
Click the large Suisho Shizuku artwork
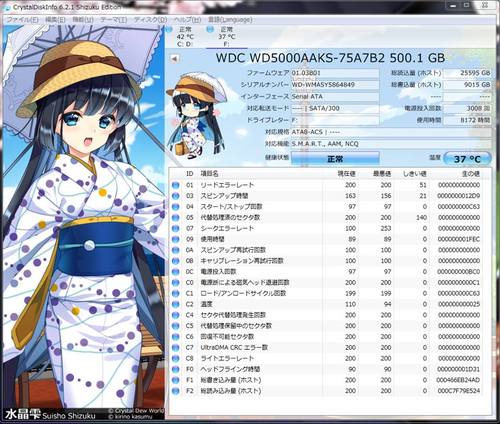tap(83, 222)
